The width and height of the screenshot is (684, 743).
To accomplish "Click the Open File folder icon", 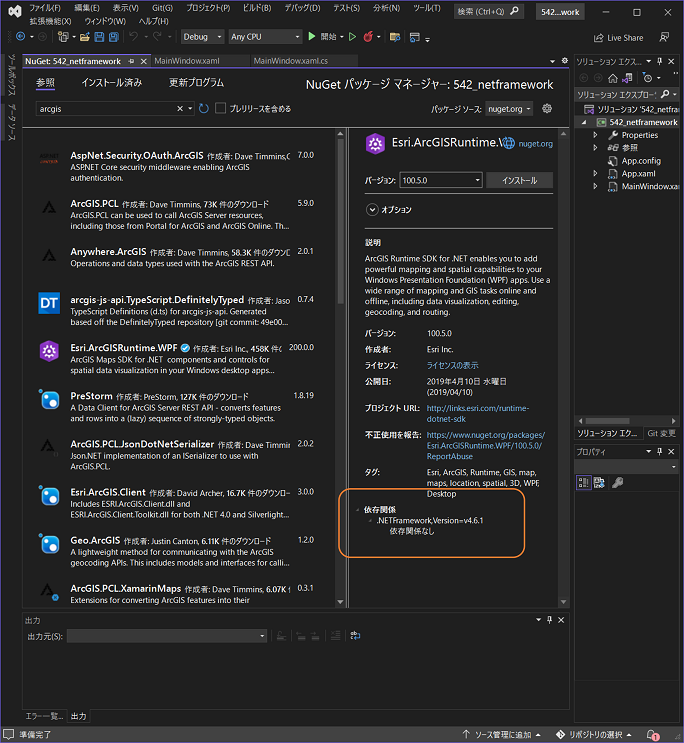I will pyautogui.click(x=85, y=37).
